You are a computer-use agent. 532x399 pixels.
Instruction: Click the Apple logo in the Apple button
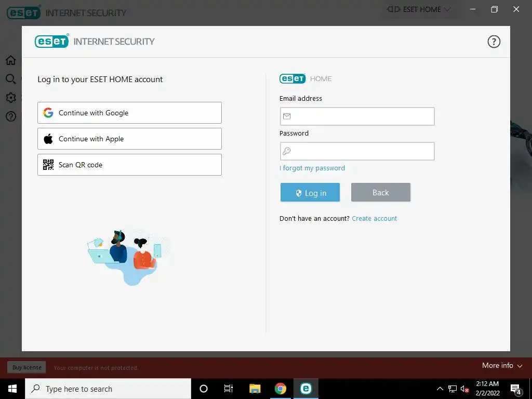point(48,139)
